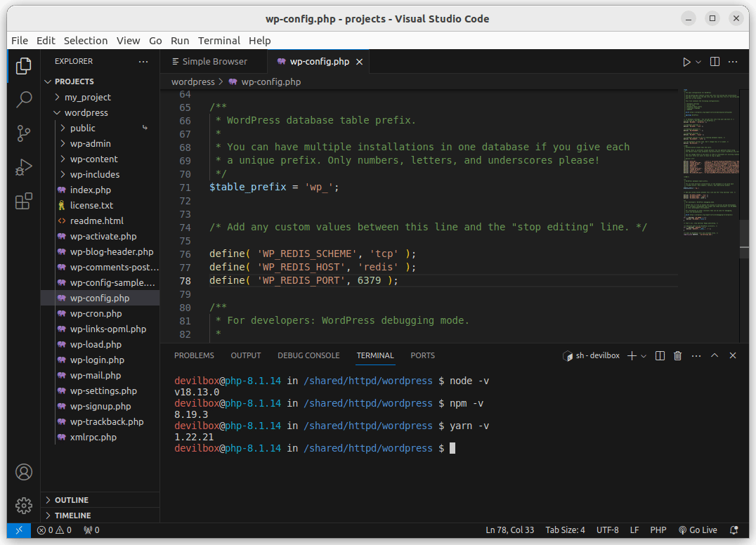Screen dimensions: 756x545
Task: Open the Extensions view
Action: coord(24,202)
